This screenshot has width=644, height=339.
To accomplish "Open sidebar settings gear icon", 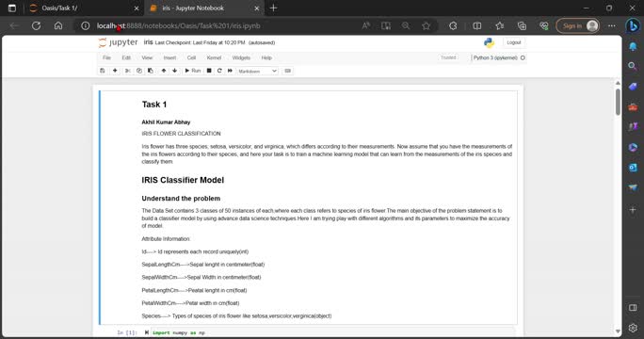I will 633,328.
